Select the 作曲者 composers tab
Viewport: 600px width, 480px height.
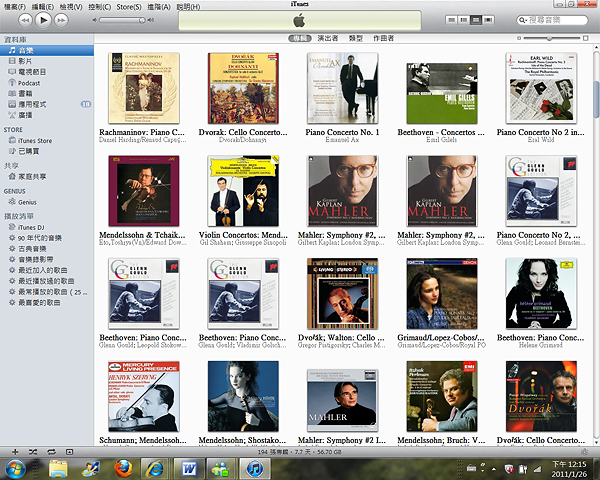[x=383, y=38]
